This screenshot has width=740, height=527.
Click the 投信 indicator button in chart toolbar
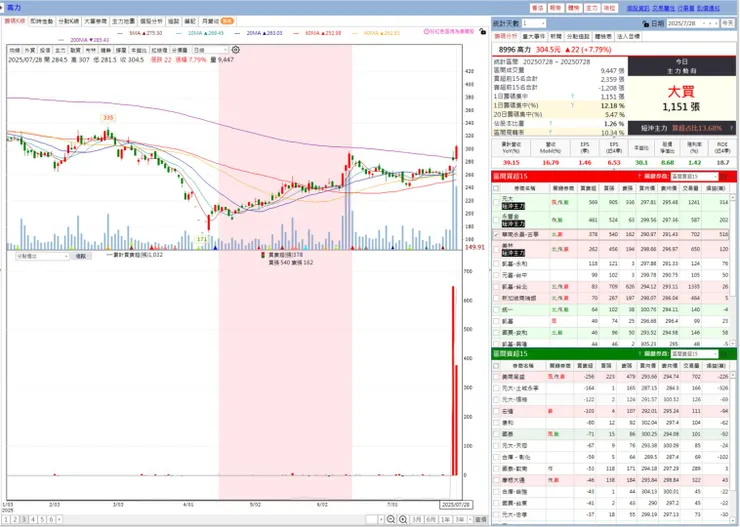45,50
